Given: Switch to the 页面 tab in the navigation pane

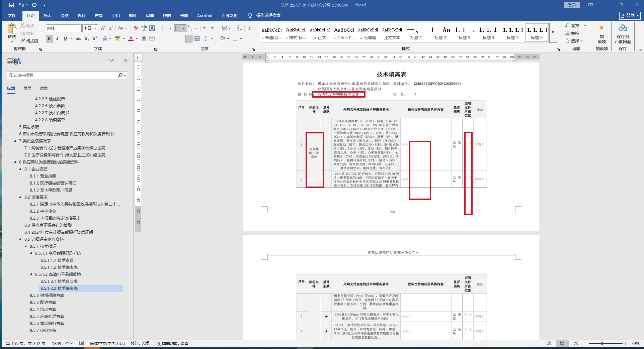Looking at the screenshot, I should tap(27, 89).
